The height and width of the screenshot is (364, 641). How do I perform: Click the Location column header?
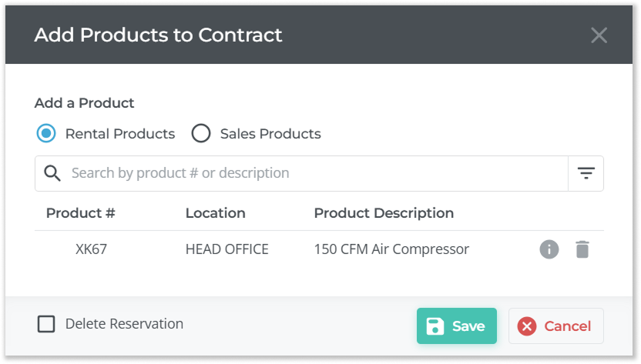(x=215, y=213)
